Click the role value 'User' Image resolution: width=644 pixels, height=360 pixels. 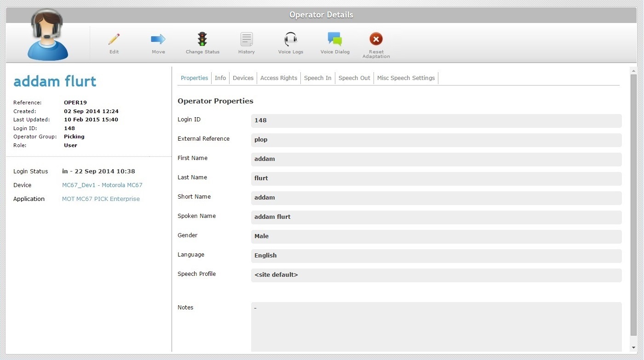tap(70, 145)
